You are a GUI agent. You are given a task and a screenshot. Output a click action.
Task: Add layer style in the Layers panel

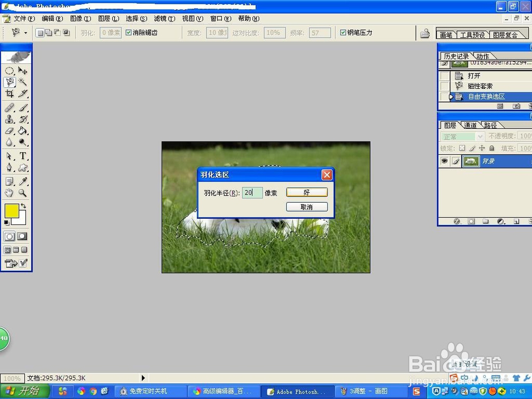point(457,221)
